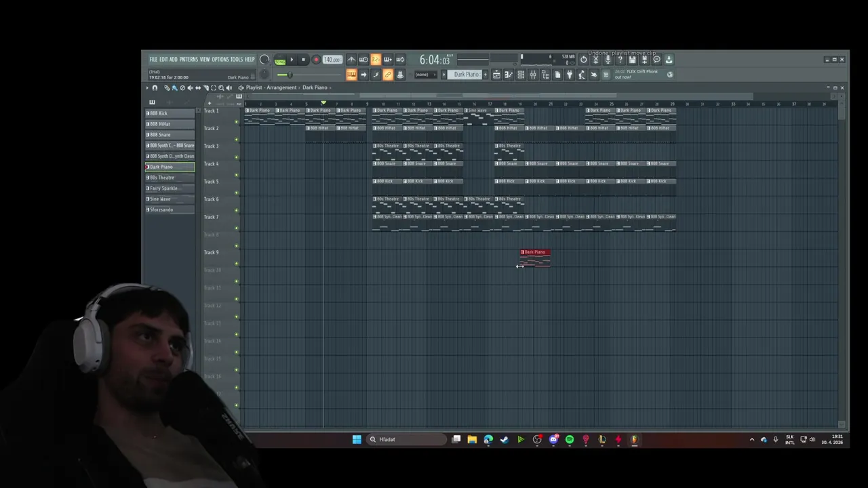The width and height of the screenshot is (868, 488).
Task: Open the snap '(none)' dropdown
Action: (x=425, y=75)
